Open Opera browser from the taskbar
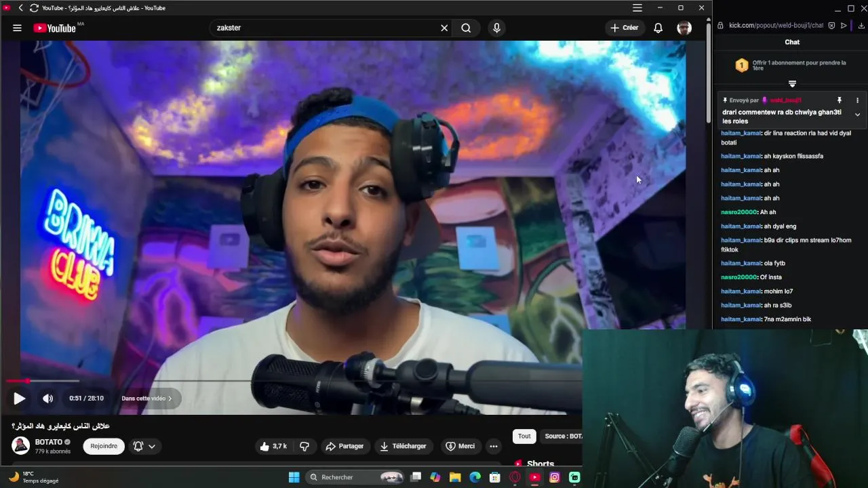 (515, 477)
